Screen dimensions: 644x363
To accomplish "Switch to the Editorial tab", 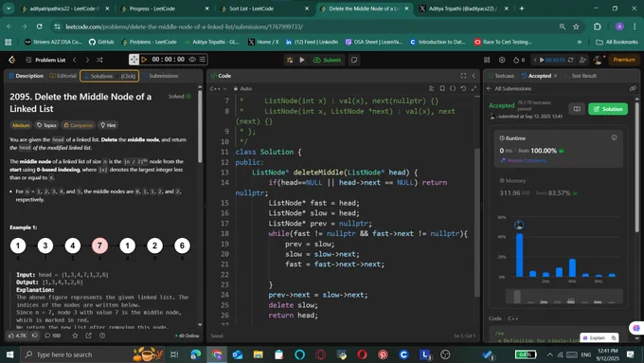I will [x=63, y=76].
